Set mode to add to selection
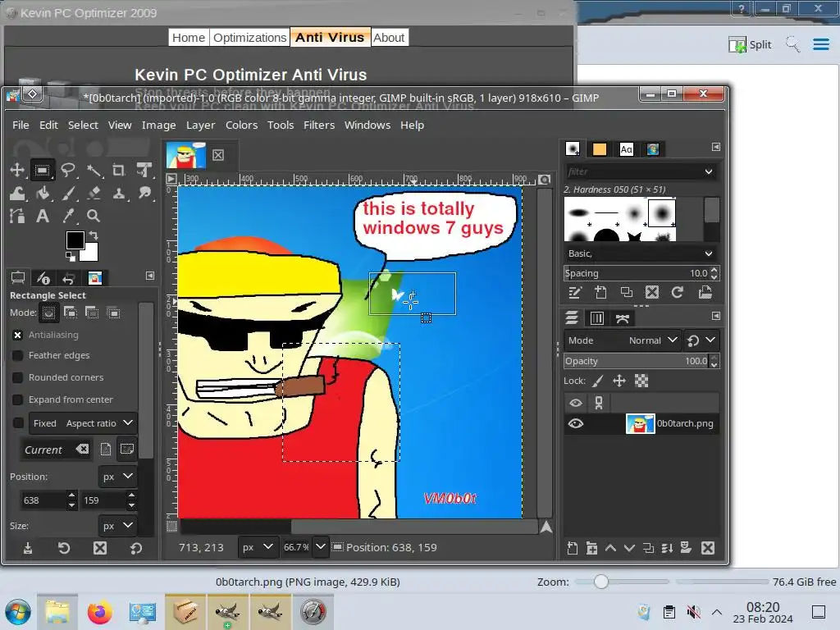The width and height of the screenshot is (840, 630). click(71, 313)
